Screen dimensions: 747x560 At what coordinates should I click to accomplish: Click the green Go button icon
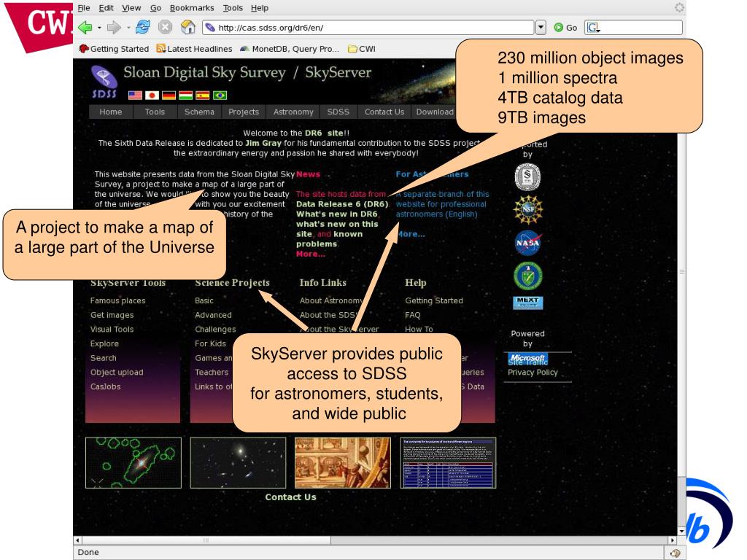(x=559, y=28)
